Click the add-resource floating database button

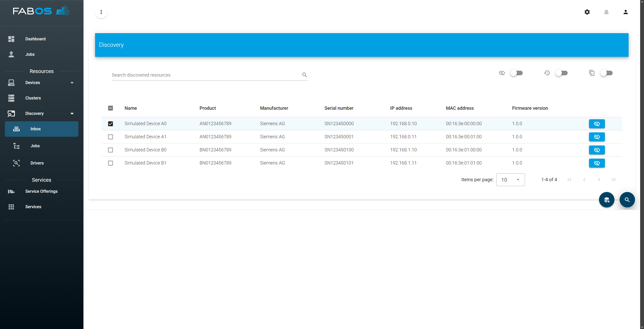606,200
